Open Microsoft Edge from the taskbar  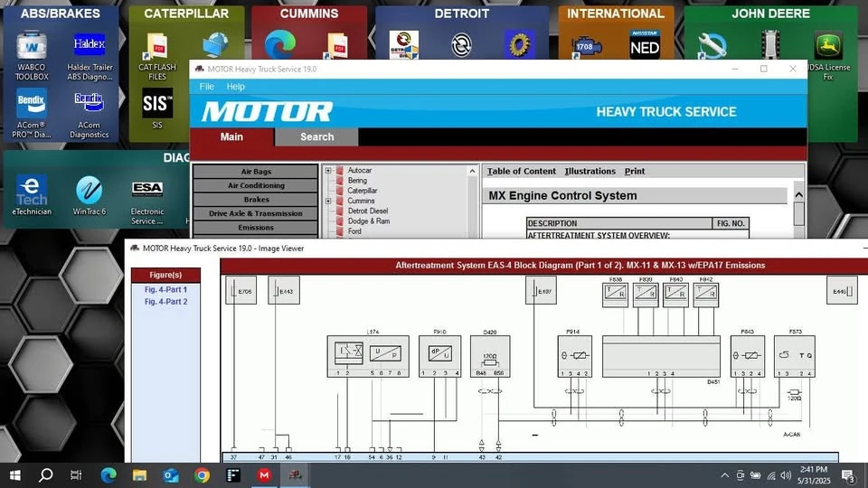coord(108,474)
